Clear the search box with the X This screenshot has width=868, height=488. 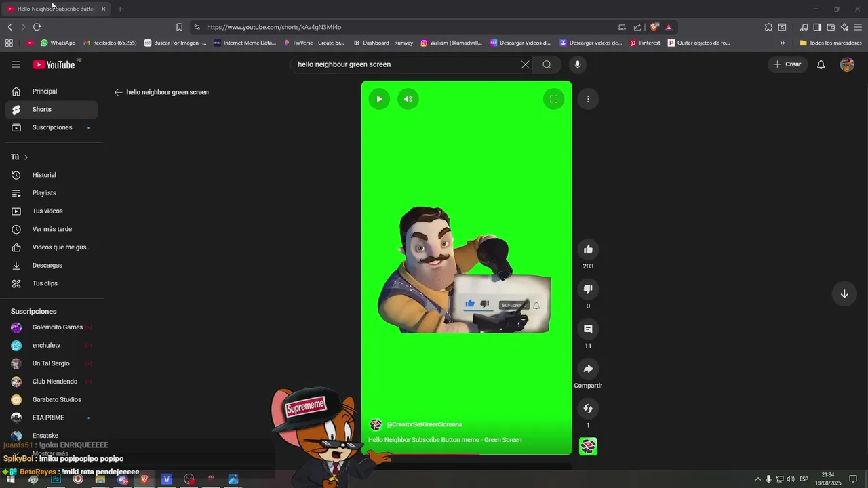(x=525, y=64)
